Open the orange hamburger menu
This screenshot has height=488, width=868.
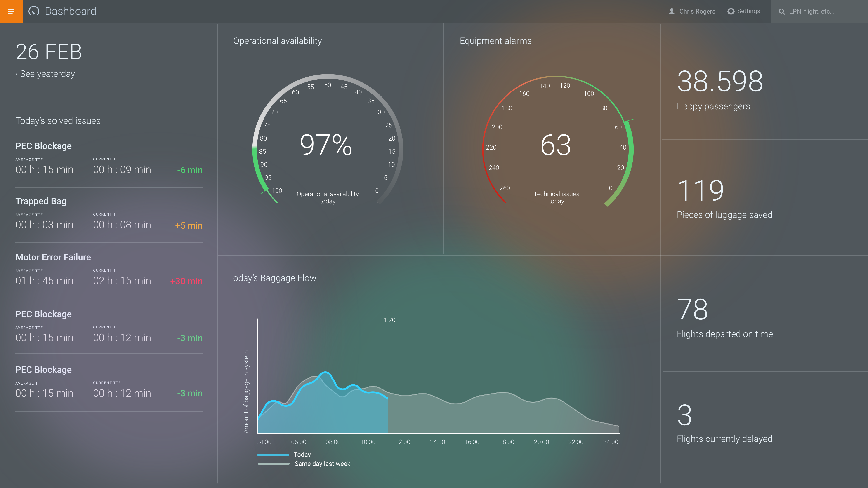(11, 11)
